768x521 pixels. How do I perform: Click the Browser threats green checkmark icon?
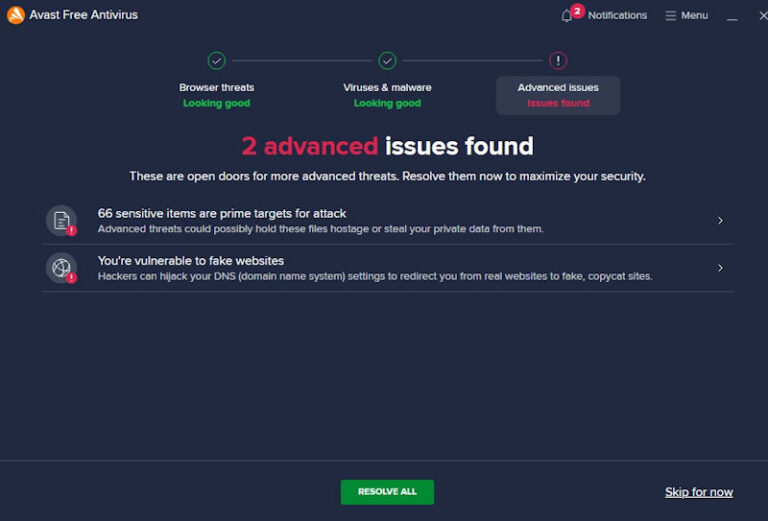216,61
